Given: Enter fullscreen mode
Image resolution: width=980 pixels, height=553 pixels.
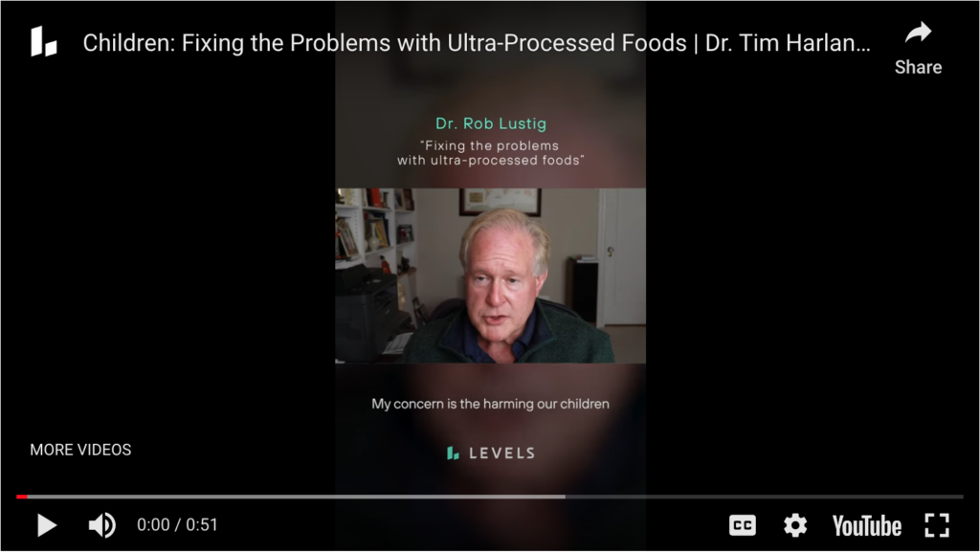Looking at the screenshot, I should point(937,525).
